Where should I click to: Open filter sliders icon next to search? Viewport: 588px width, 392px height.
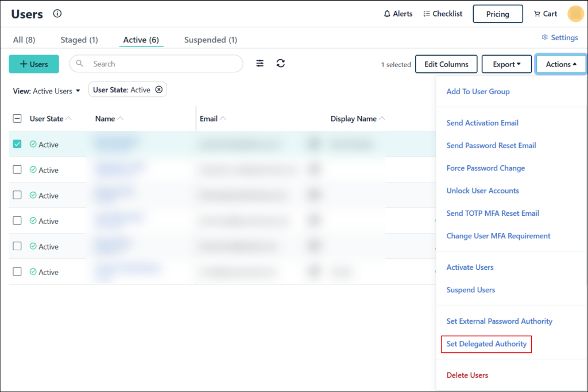260,64
